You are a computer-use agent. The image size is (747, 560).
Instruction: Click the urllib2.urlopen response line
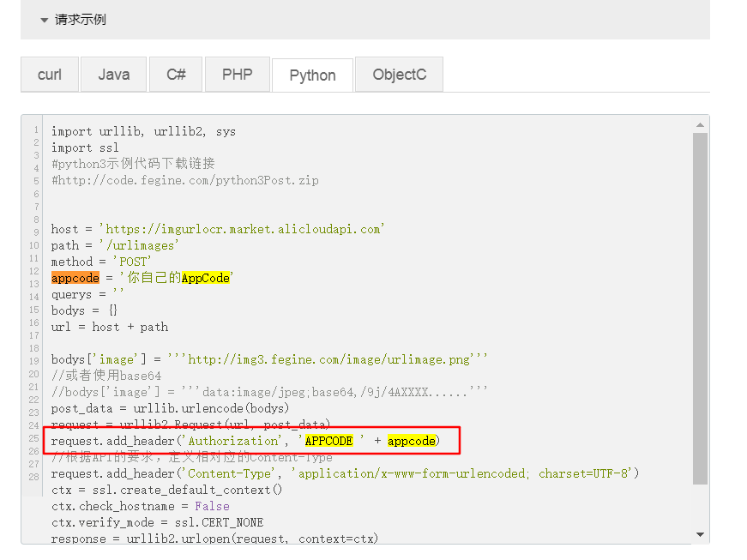214,539
